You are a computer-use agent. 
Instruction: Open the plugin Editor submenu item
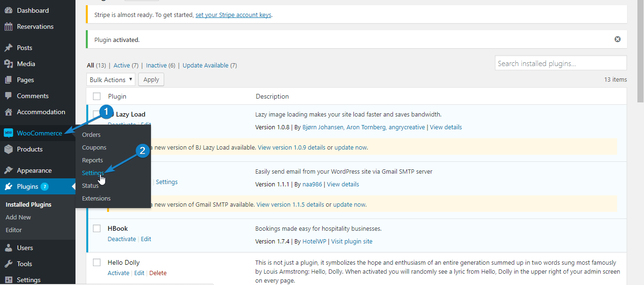(x=14, y=230)
